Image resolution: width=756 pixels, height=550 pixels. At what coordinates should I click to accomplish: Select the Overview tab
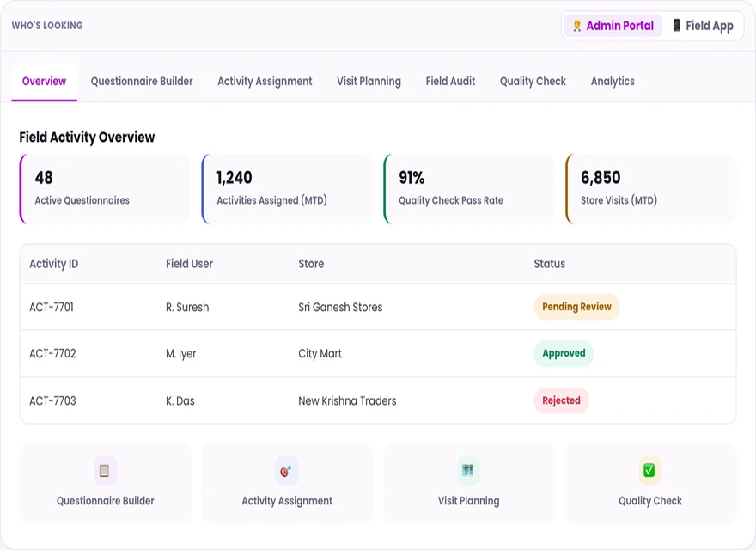pos(45,81)
